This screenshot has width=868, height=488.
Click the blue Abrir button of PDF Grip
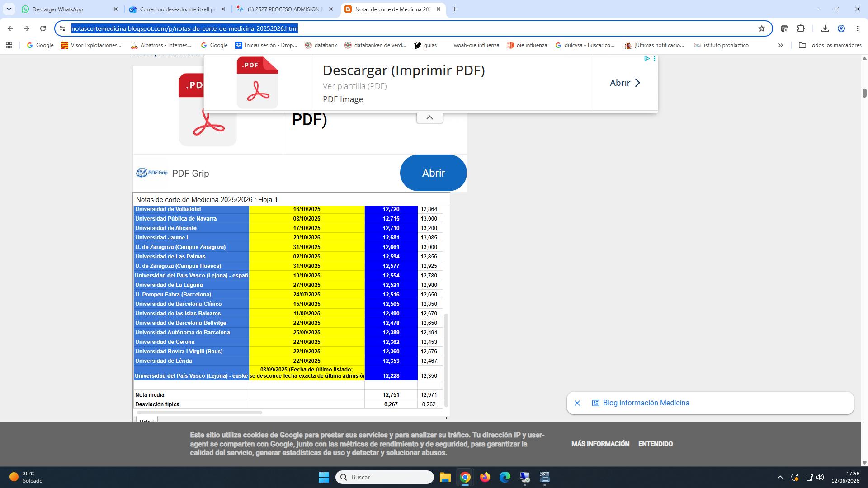433,173
